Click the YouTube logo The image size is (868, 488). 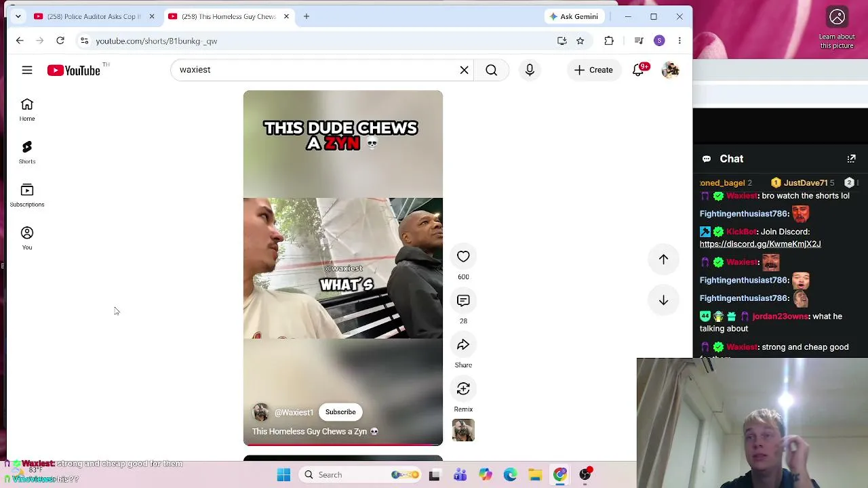point(74,70)
